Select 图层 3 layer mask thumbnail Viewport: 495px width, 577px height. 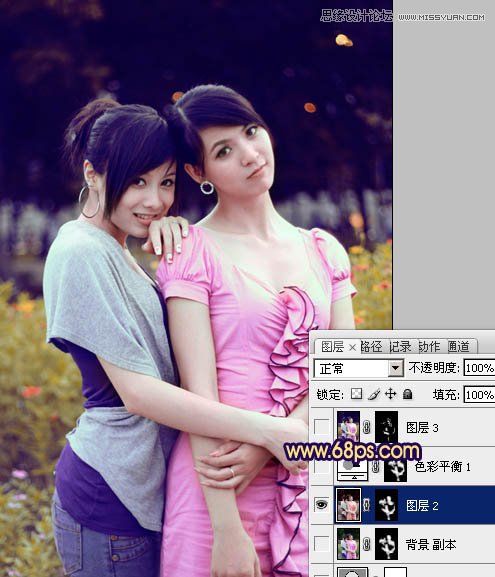tap(386, 427)
